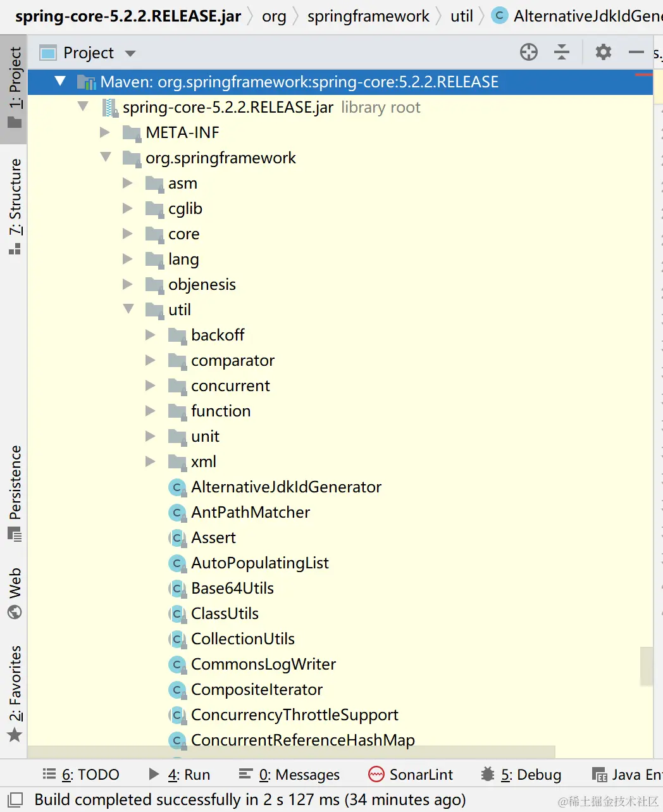Open the 4: Run tool window

point(179,774)
